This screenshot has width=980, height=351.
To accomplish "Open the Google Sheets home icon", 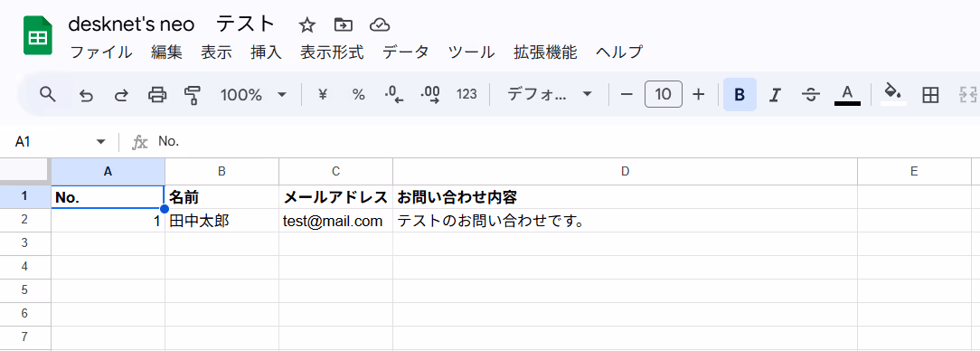I will 37,36.
